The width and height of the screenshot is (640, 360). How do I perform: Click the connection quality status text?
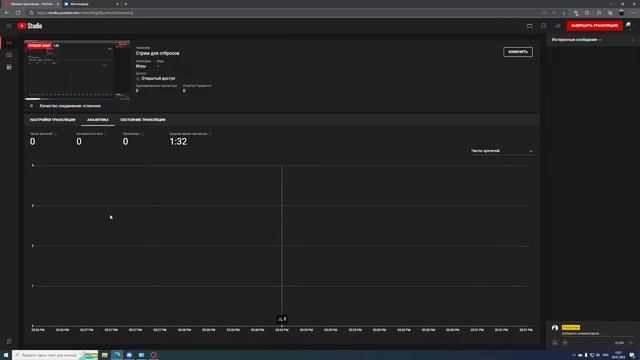[x=70, y=106]
